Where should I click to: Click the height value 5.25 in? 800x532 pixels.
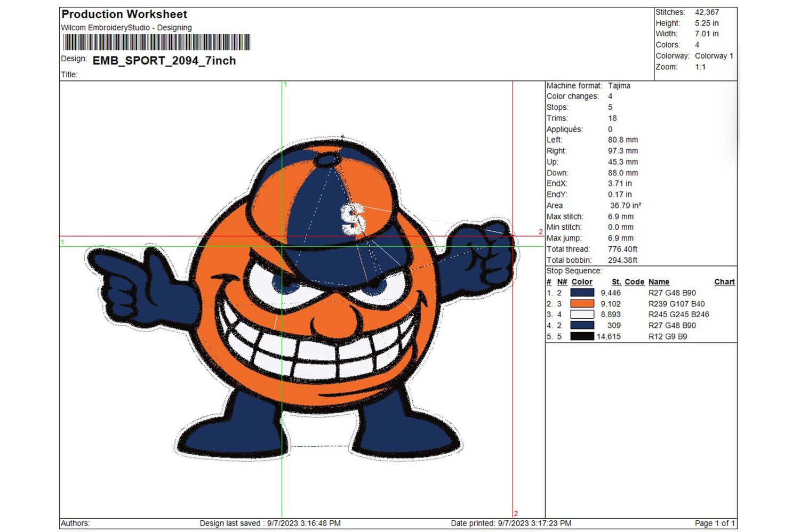(707, 23)
